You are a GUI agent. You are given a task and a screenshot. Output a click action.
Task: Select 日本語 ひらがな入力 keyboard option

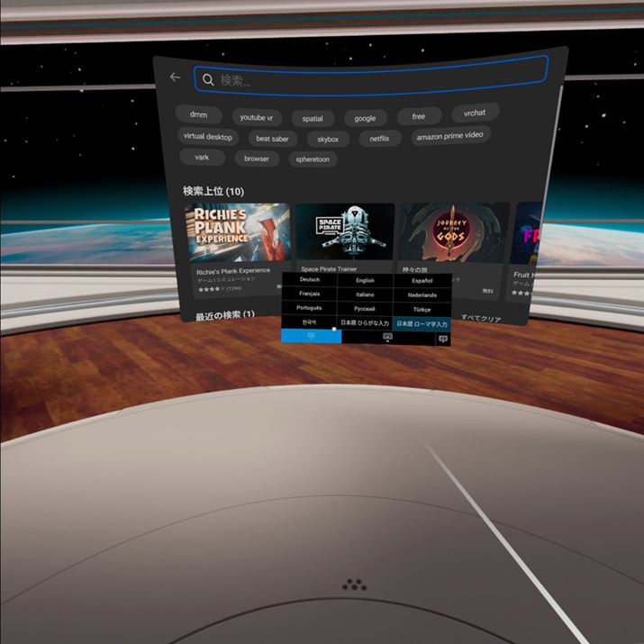365,322
